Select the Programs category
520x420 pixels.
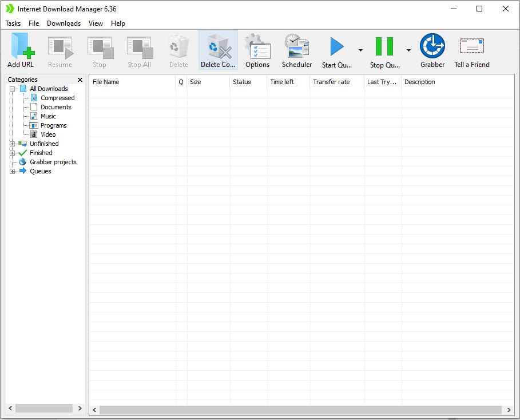(53, 125)
